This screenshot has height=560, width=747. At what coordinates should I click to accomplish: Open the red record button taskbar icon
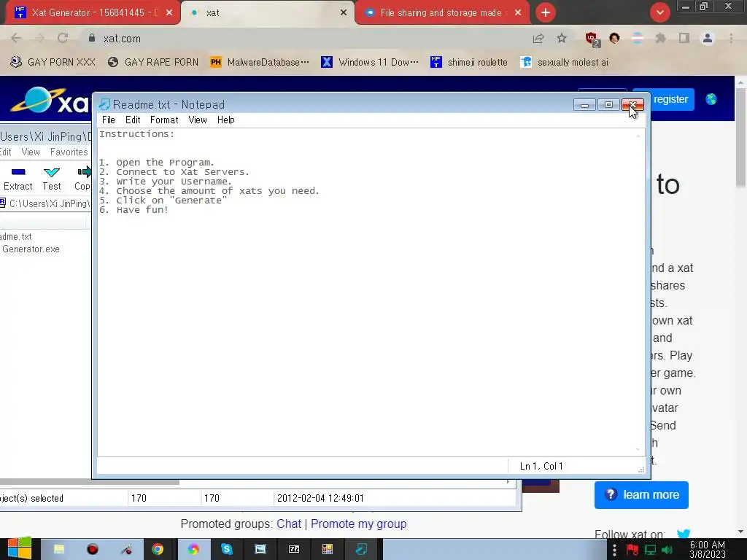coord(93,550)
